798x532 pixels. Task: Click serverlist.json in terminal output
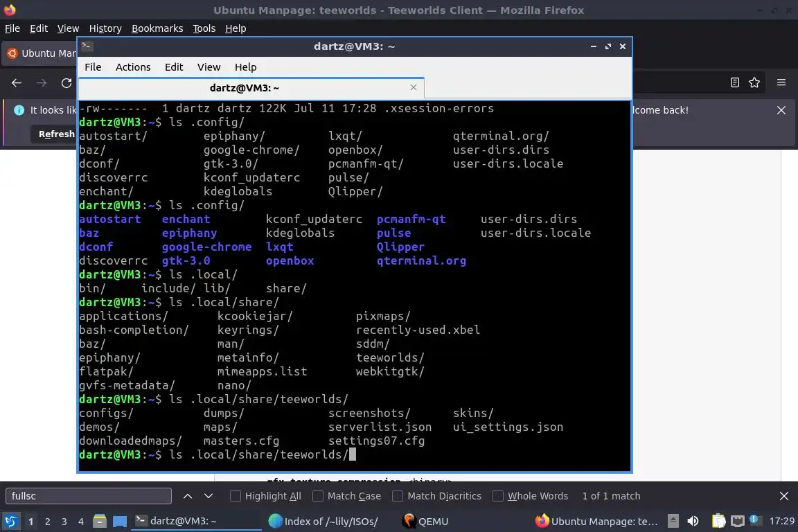[380, 427]
